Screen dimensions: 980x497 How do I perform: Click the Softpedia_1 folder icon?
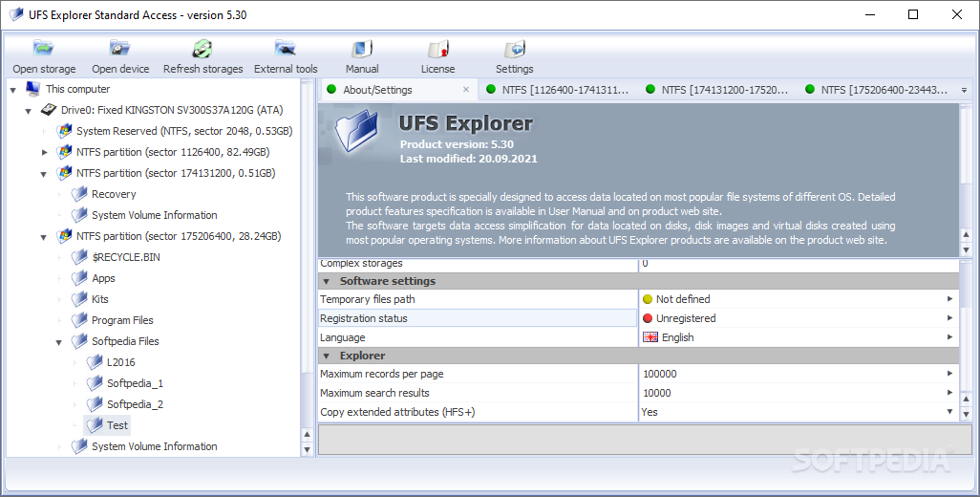(x=95, y=383)
